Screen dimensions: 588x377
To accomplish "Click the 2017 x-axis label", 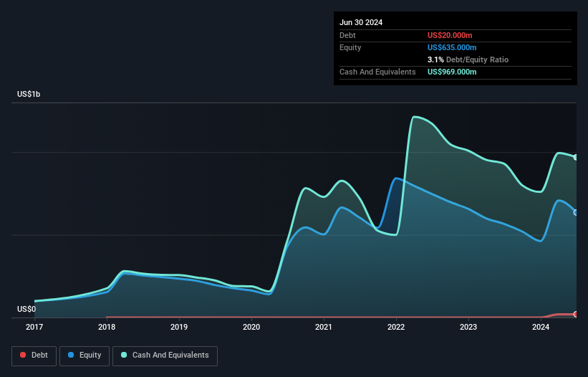I will click(x=34, y=327).
